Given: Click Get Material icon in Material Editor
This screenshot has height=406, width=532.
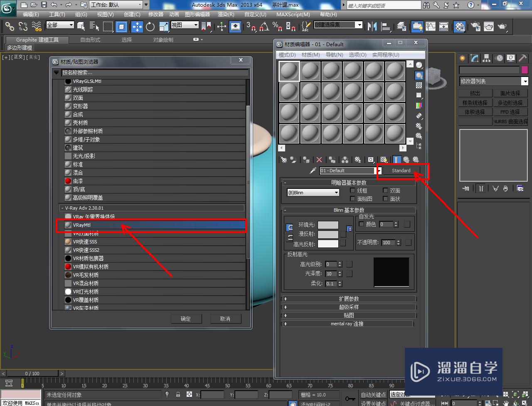Looking at the screenshot, I should click(x=284, y=159).
